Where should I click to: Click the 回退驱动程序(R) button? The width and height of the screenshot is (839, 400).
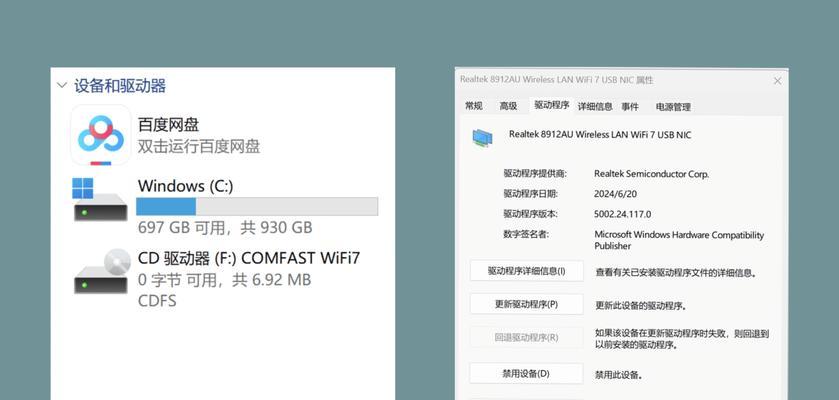[x=527, y=337]
